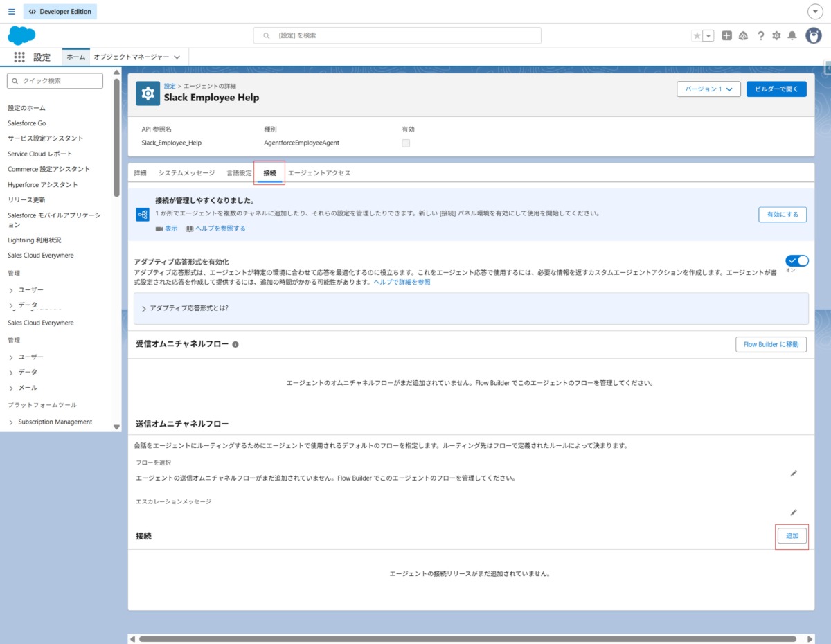Open Salesforce Go in the sidebar
This screenshot has height=644, width=831.
point(27,123)
